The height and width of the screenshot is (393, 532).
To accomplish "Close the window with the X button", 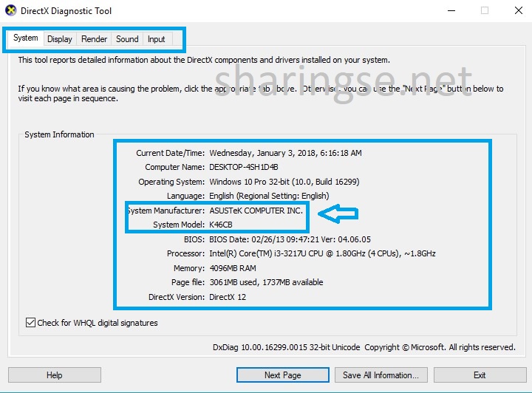I will click(x=519, y=10).
